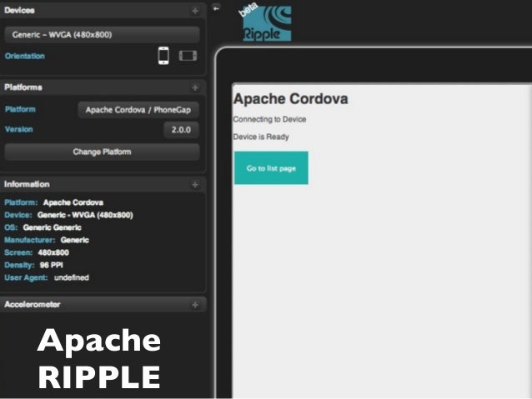Expand the Platforms panel plus icon
The image size is (532, 399).
pos(195,87)
